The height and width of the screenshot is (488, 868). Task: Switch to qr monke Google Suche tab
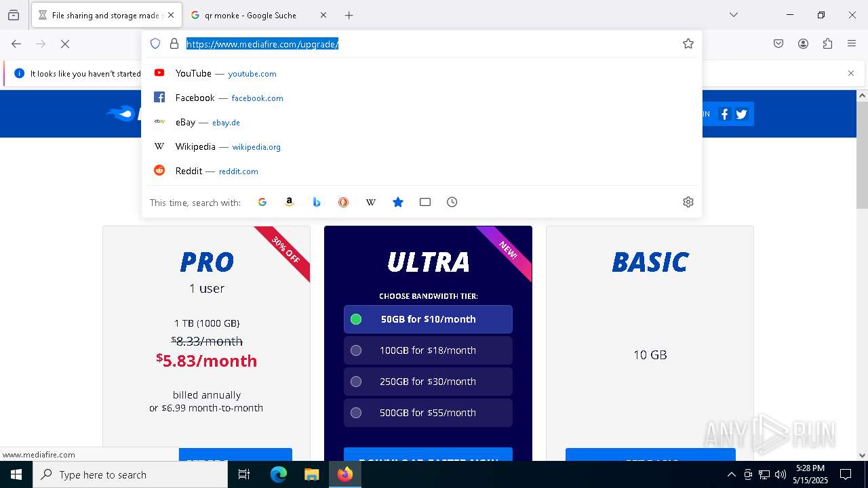tap(258, 15)
